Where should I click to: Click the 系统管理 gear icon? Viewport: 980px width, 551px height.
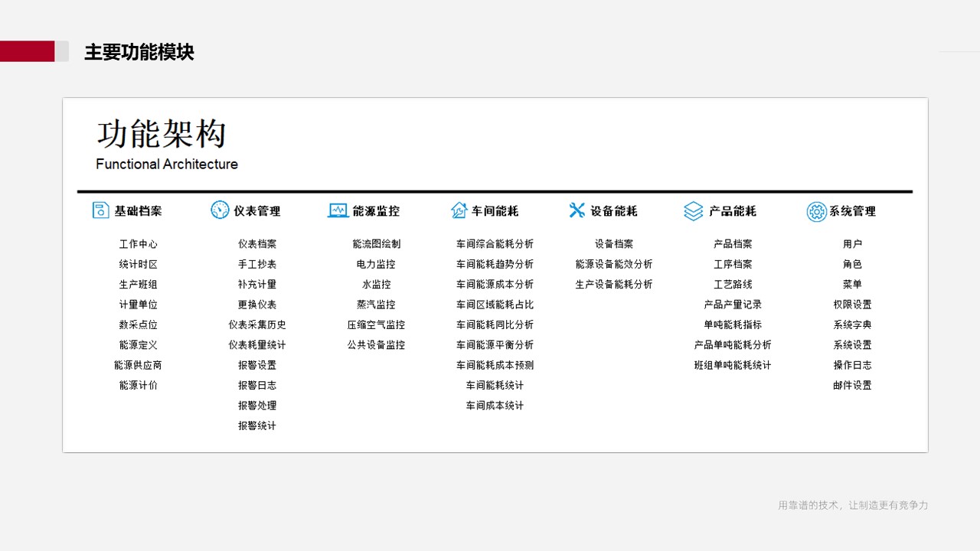click(817, 212)
